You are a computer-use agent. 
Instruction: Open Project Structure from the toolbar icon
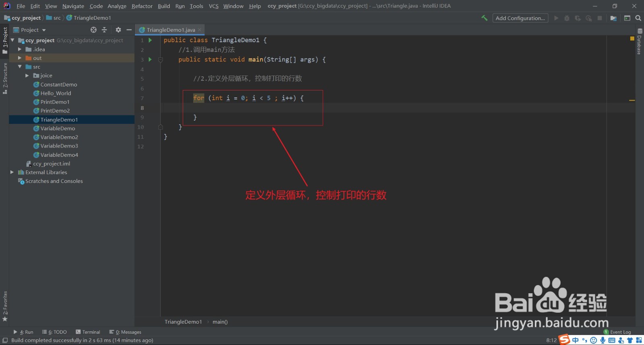(613, 18)
